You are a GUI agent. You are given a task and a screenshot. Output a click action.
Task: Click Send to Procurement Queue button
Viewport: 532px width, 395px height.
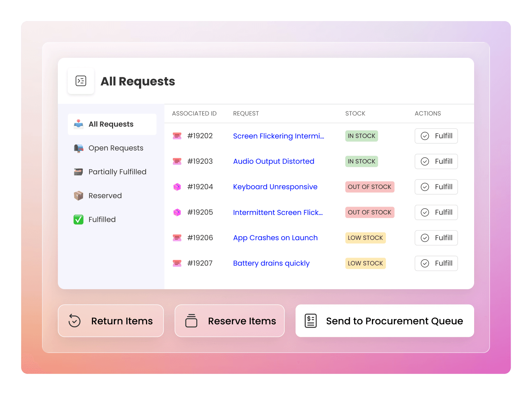point(385,321)
